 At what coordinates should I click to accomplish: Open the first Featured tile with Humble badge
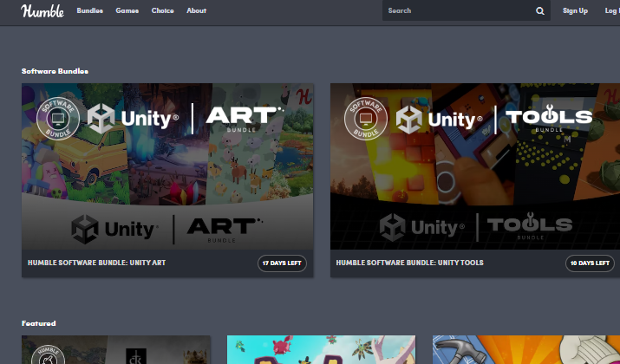(x=116, y=350)
